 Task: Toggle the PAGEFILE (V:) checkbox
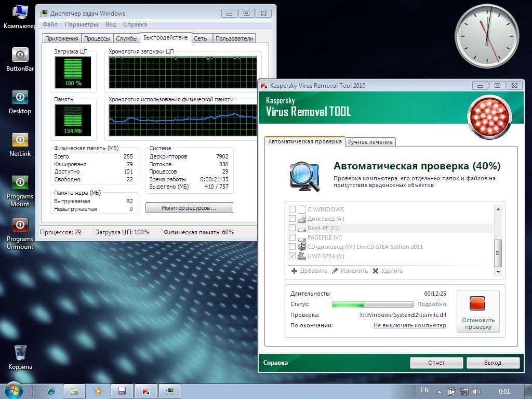292,237
